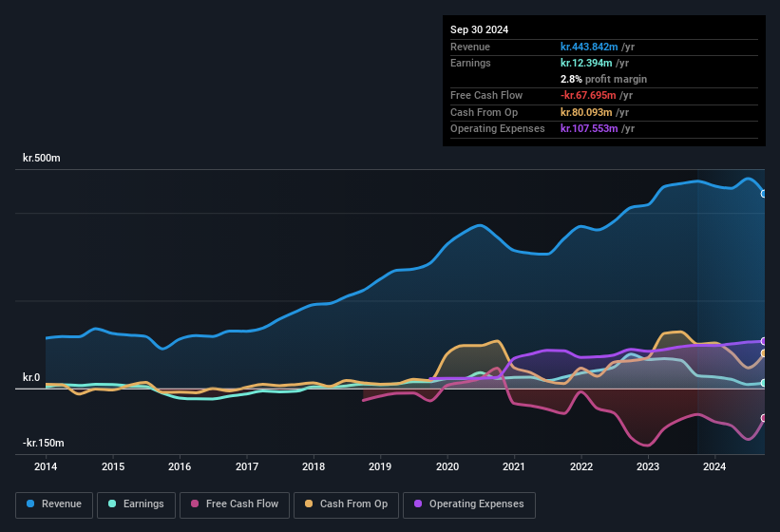This screenshot has height=532, width=780.
Task: Click the orange Cash From Op endpoint marker
Action: pos(764,353)
